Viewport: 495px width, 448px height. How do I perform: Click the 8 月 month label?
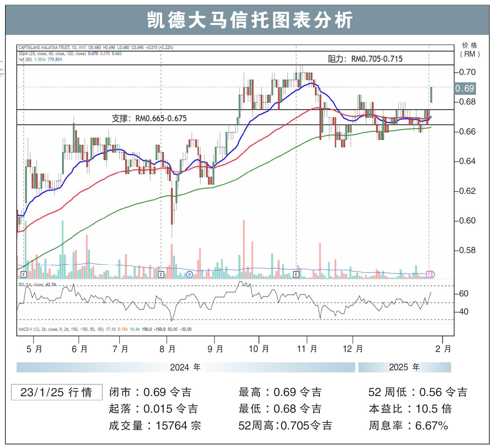tap(167, 349)
